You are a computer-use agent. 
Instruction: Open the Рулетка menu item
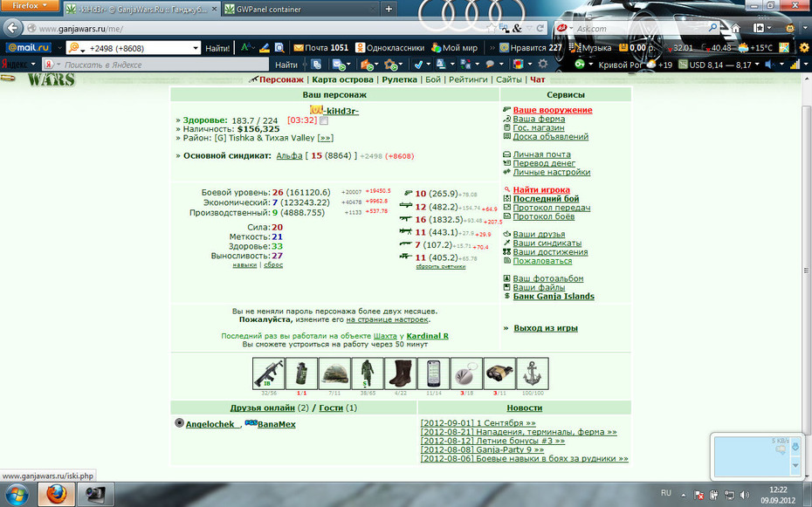(399, 79)
